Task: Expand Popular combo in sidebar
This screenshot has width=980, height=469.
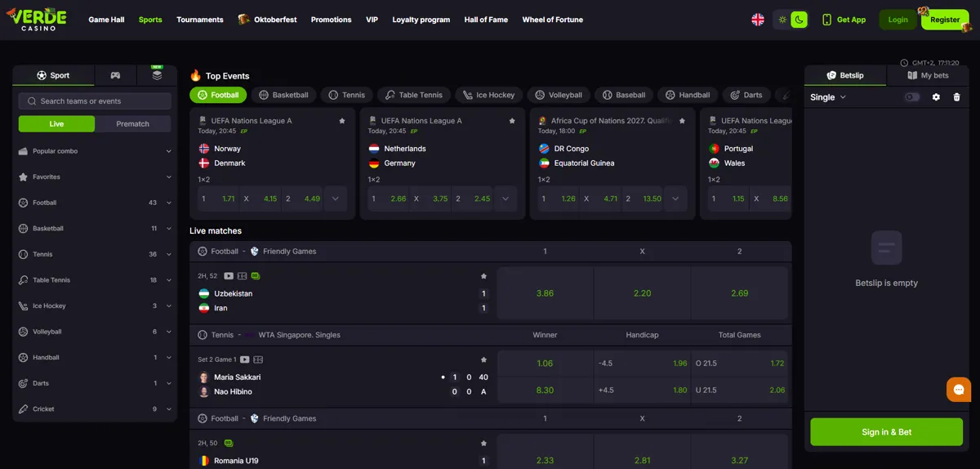Action: tap(95, 151)
